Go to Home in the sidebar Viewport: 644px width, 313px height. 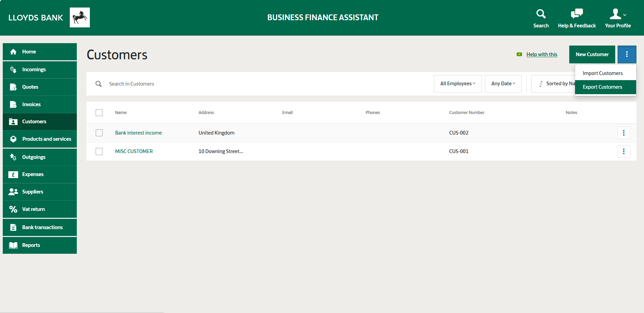click(40, 52)
